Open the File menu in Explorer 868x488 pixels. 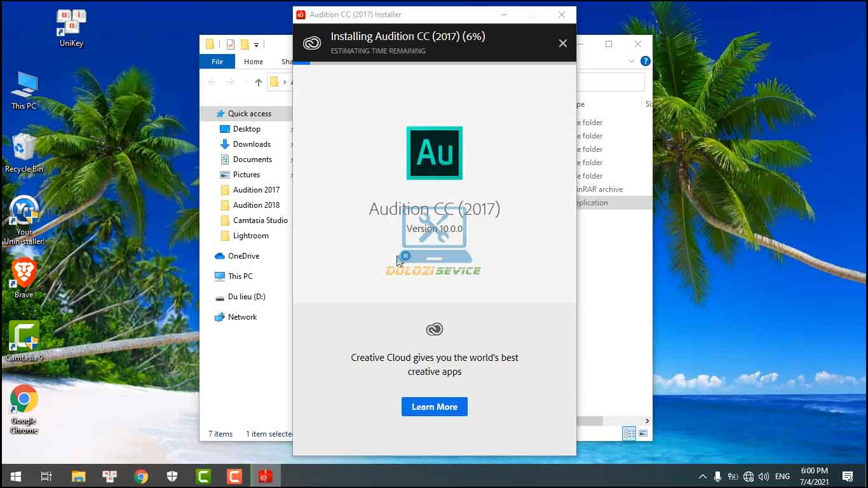pos(217,62)
